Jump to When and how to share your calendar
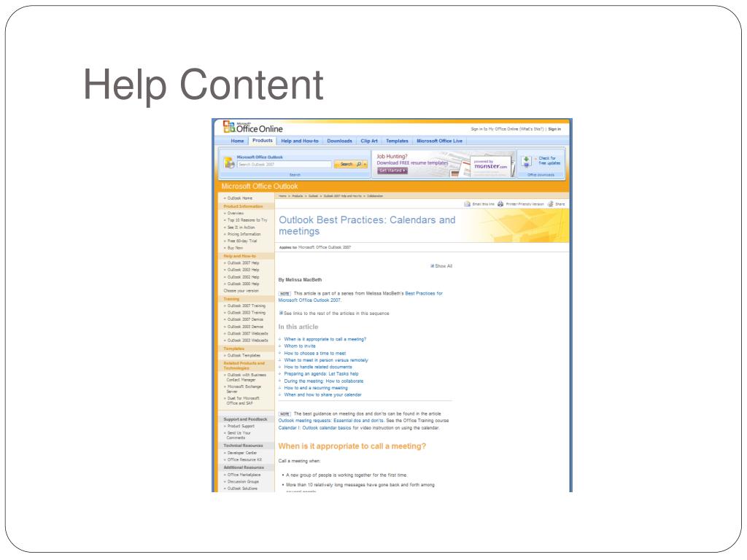 pyautogui.click(x=322, y=394)
